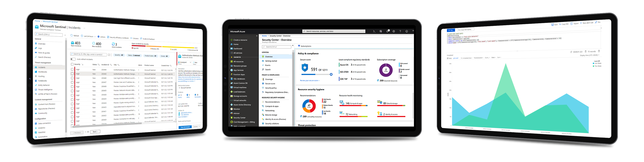Open the TimeGenerated axis dropdown
The width and height of the screenshot is (644, 162).
coord(478,58)
